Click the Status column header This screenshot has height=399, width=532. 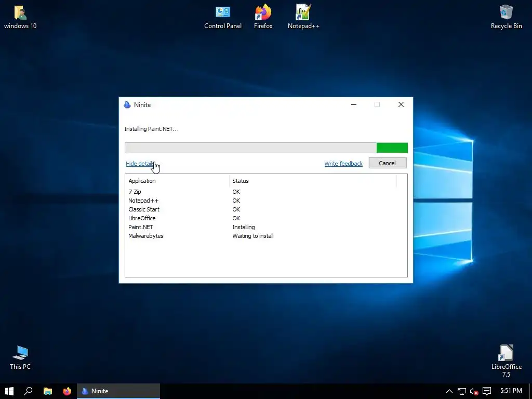(x=313, y=181)
